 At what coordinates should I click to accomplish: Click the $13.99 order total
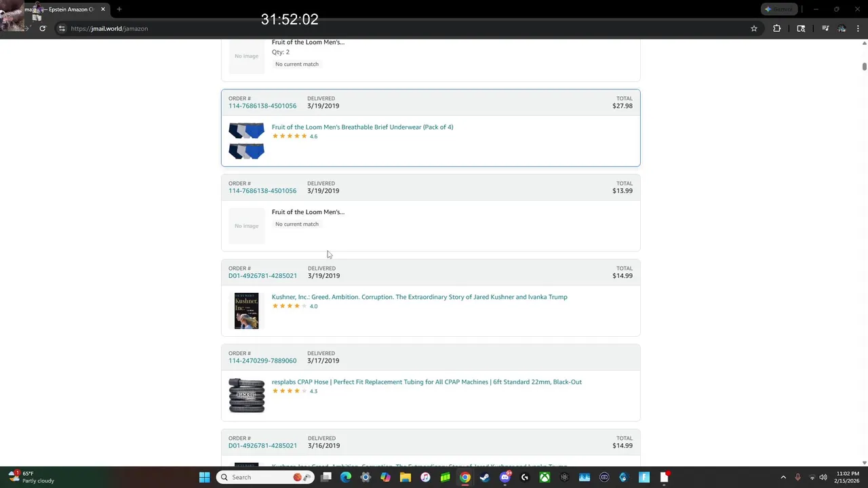(623, 190)
